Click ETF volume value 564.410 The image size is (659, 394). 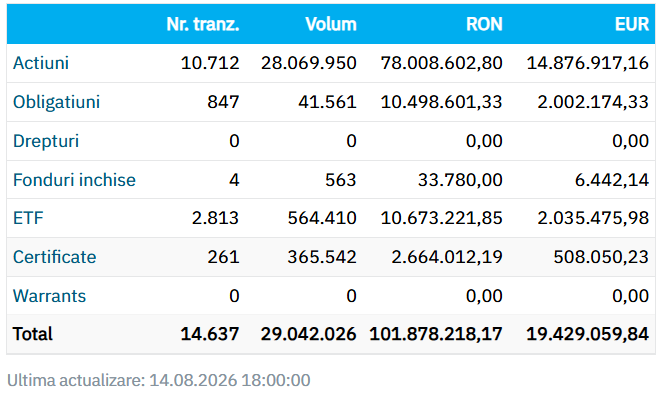(x=322, y=218)
